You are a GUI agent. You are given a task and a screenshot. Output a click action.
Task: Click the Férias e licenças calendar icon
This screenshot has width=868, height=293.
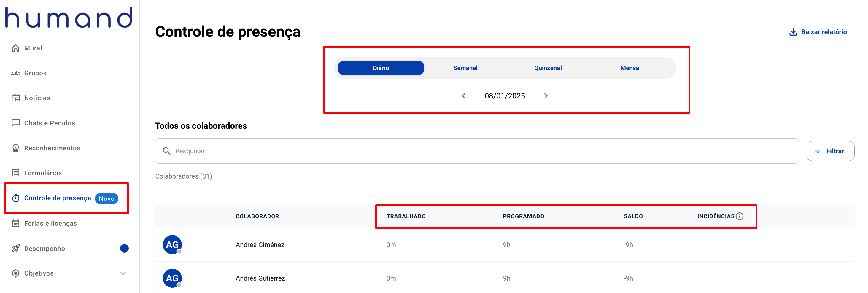point(15,223)
